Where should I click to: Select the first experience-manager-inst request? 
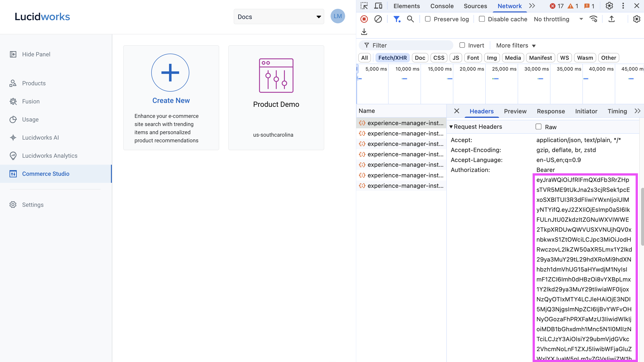coord(401,123)
